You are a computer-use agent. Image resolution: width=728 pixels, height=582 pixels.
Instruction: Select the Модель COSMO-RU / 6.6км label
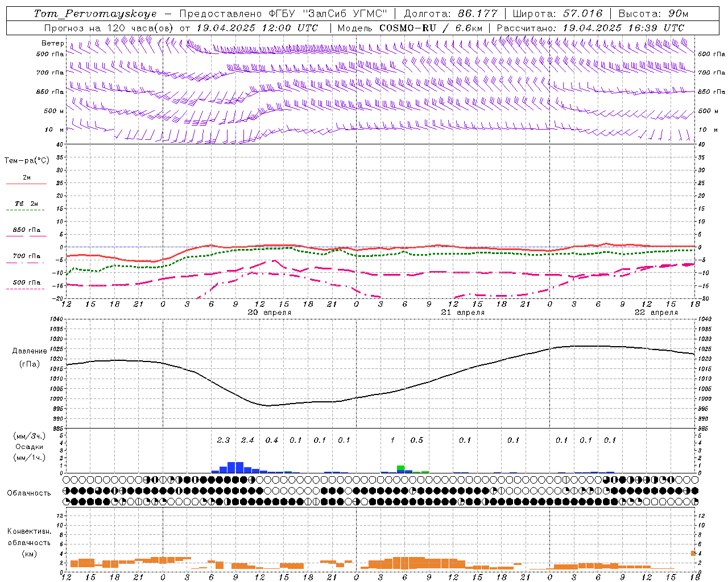tap(410, 28)
